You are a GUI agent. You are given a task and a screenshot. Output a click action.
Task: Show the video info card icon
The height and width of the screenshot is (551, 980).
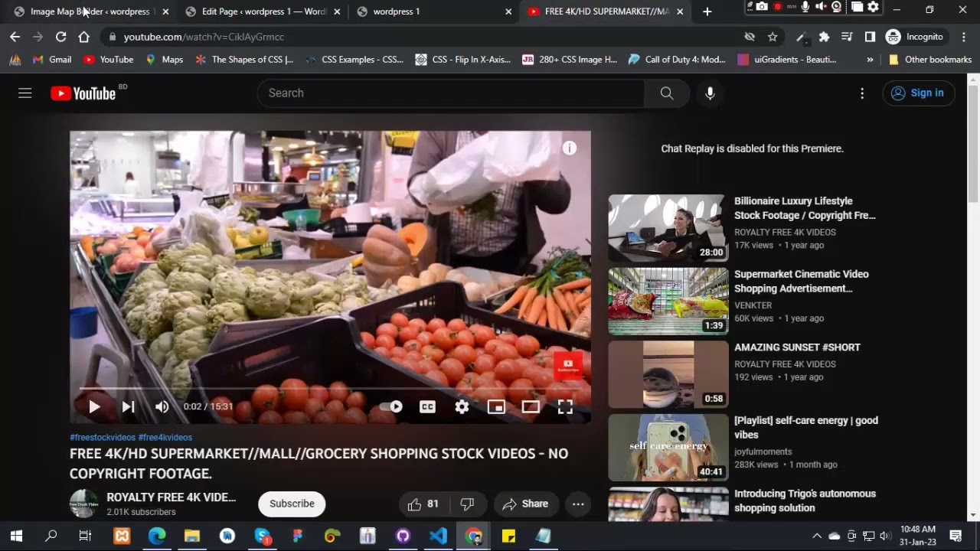[570, 148]
